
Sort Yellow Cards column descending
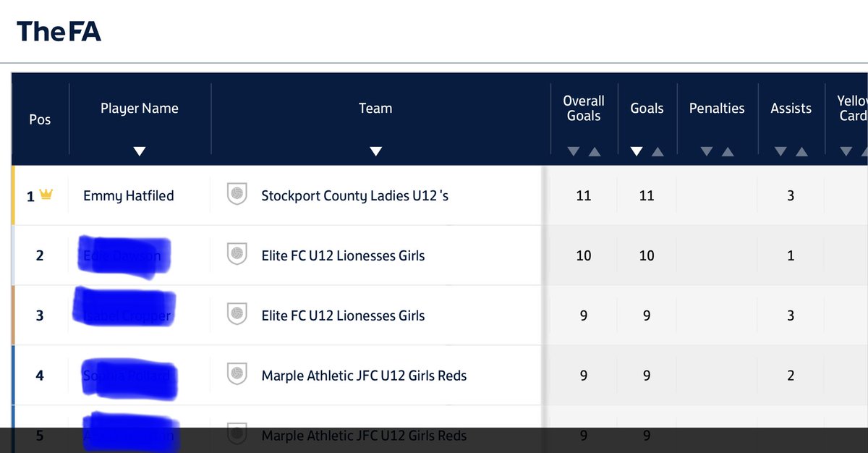coord(846,151)
